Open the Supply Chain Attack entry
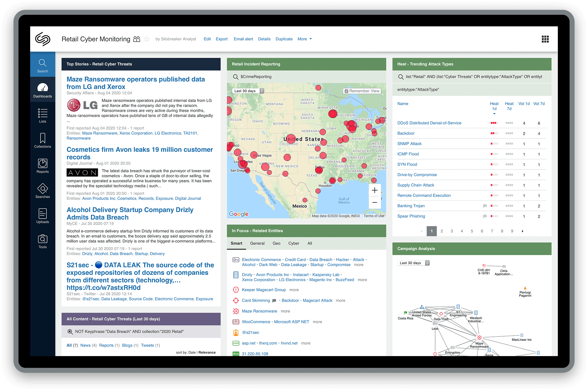The height and width of the screenshot is (390, 588). pyautogui.click(x=416, y=185)
